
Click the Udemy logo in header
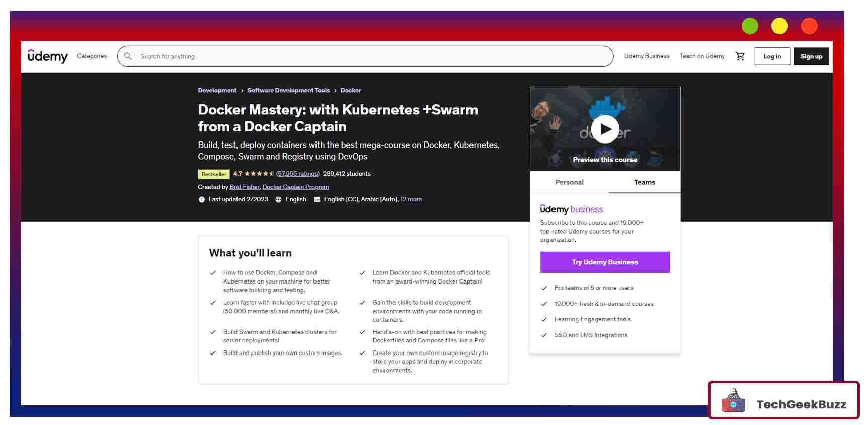(47, 56)
